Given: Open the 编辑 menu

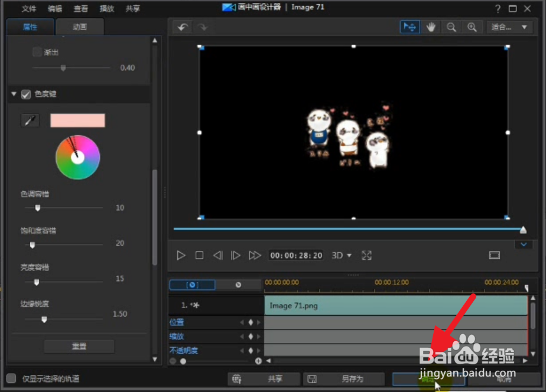Looking at the screenshot, I should point(55,8).
